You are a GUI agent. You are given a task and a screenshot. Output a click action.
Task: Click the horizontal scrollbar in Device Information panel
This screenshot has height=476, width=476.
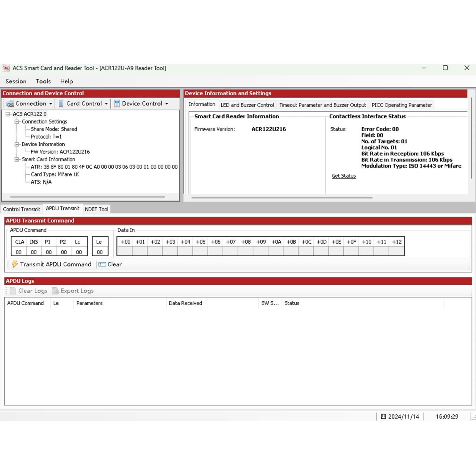tap(282, 198)
